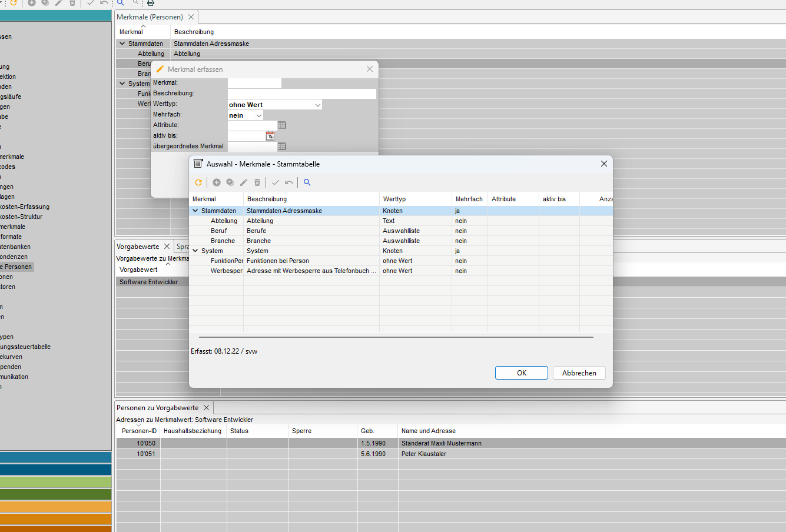Viewport: 786px width, 532px height.
Task: Click the blue search magnifier in Auswahl toolbar
Action: click(307, 182)
